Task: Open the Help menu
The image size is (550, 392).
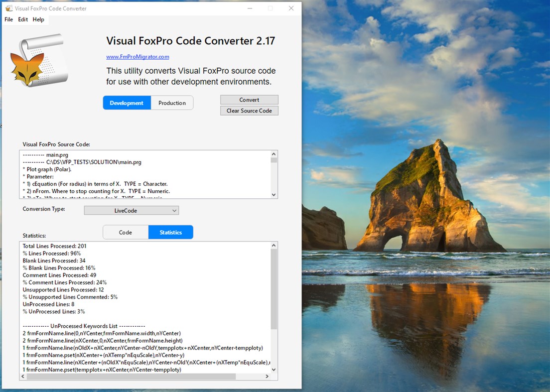Action: coord(38,19)
